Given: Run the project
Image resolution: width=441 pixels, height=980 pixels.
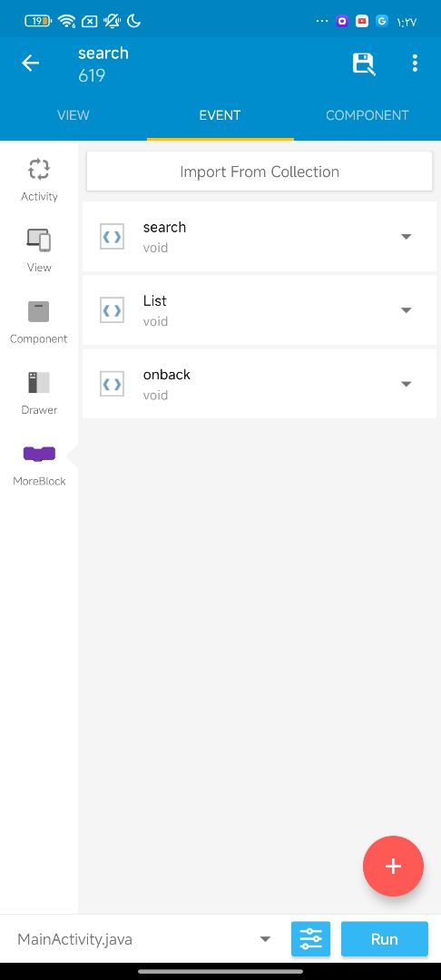Looking at the screenshot, I should click(x=384, y=939).
